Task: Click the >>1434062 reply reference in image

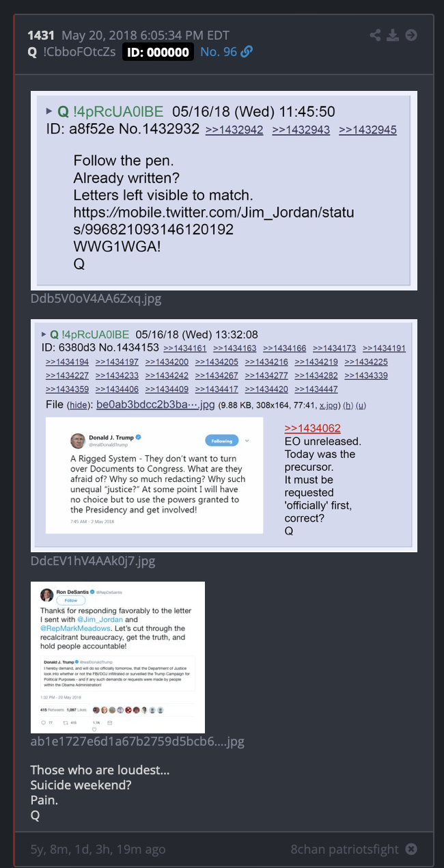Action: pos(312,429)
